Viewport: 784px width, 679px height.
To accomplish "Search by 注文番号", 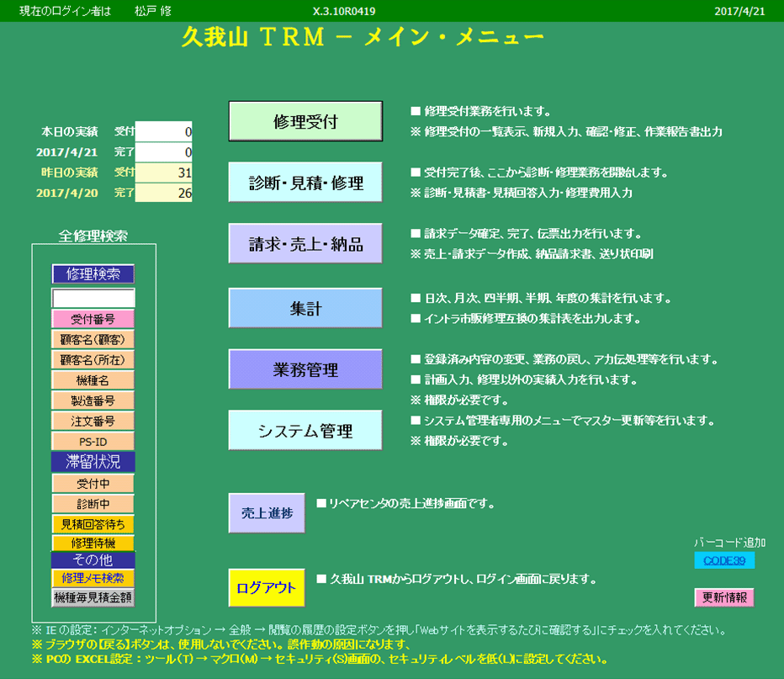I will pos(93,421).
